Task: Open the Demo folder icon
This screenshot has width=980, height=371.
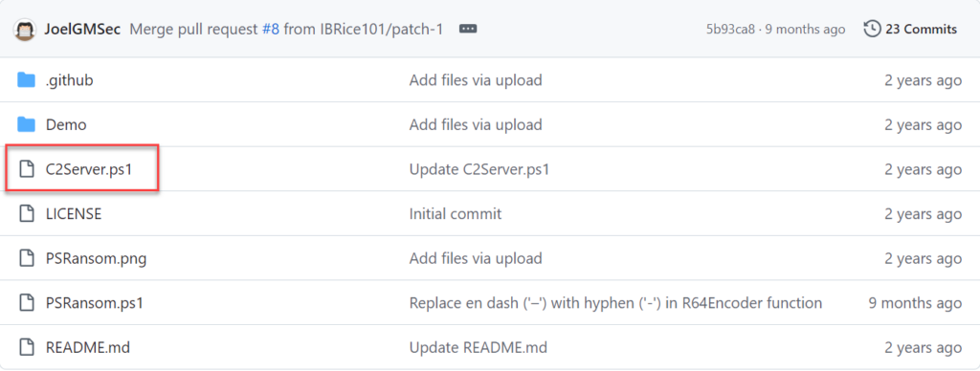Action: (26, 124)
